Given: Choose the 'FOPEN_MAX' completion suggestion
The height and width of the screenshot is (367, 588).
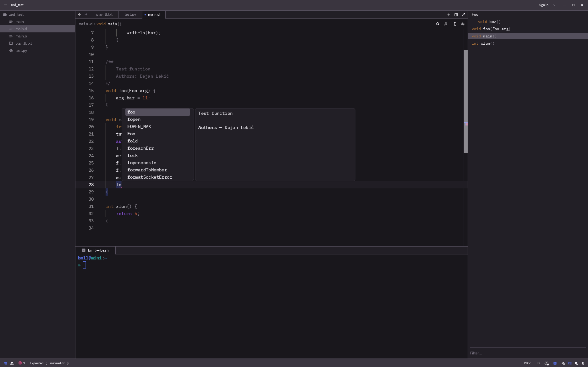Looking at the screenshot, I should (158, 127).
